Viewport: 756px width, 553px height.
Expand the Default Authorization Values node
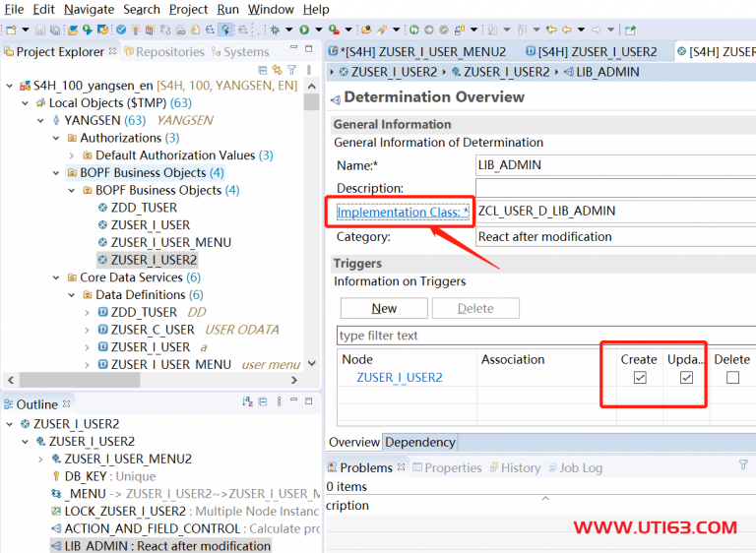(x=72, y=155)
